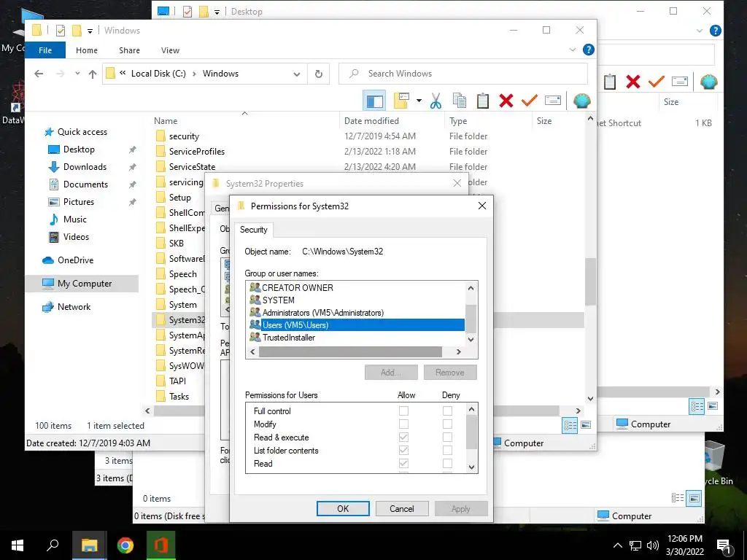Click the Apply button

click(461, 508)
